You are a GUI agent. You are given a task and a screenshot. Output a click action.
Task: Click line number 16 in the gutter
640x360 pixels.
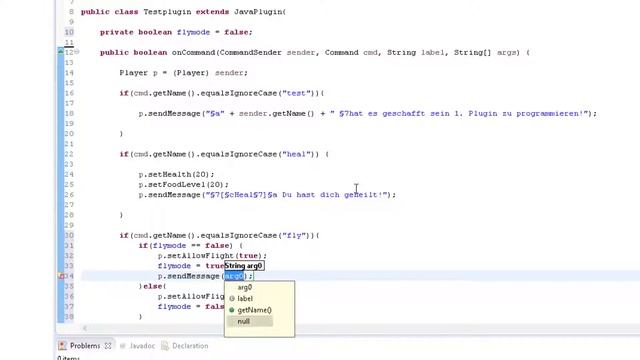pyautogui.click(x=69, y=93)
